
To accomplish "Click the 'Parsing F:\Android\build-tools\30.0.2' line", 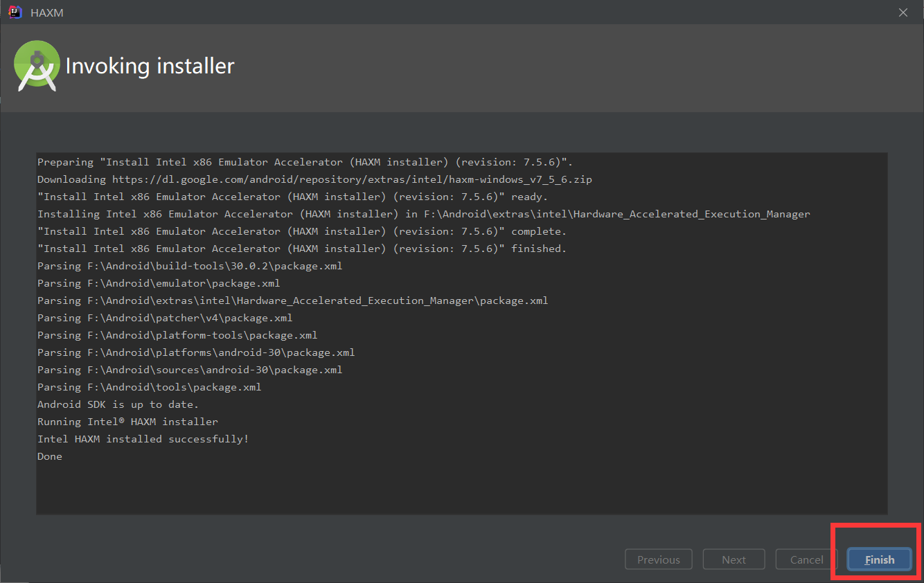I will tap(190, 266).
